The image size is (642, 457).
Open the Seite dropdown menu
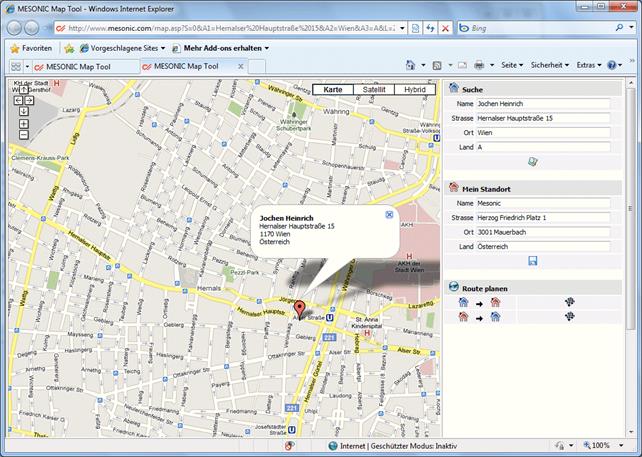(x=511, y=65)
